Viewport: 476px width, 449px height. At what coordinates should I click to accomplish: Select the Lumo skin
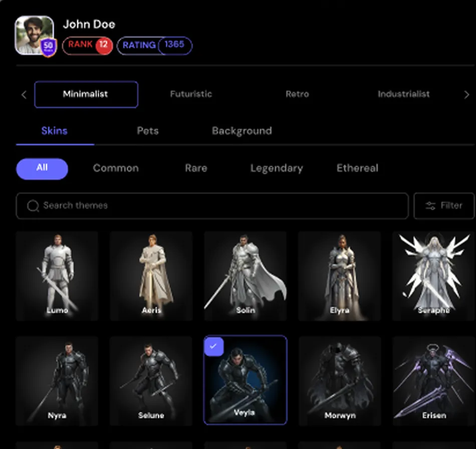pyautogui.click(x=57, y=276)
